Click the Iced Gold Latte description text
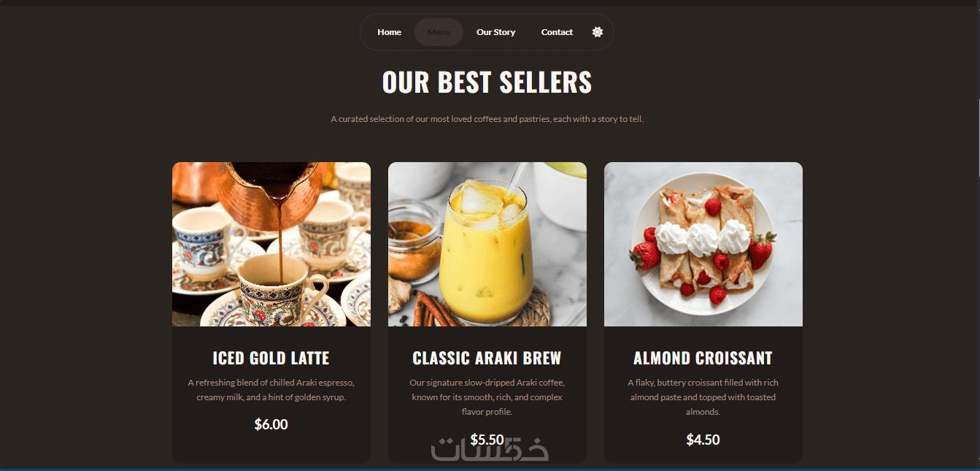This screenshot has width=980, height=471. 271,390
